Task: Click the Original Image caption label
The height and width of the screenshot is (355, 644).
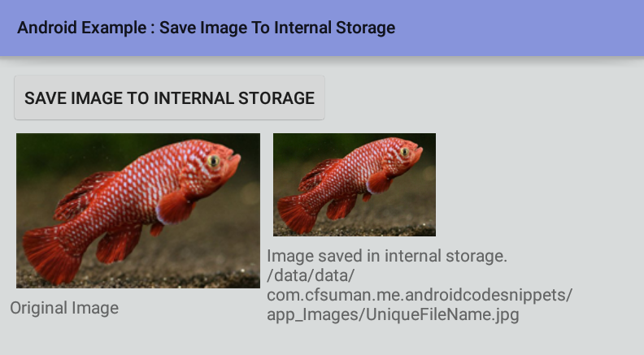Action: [x=64, y=308]
